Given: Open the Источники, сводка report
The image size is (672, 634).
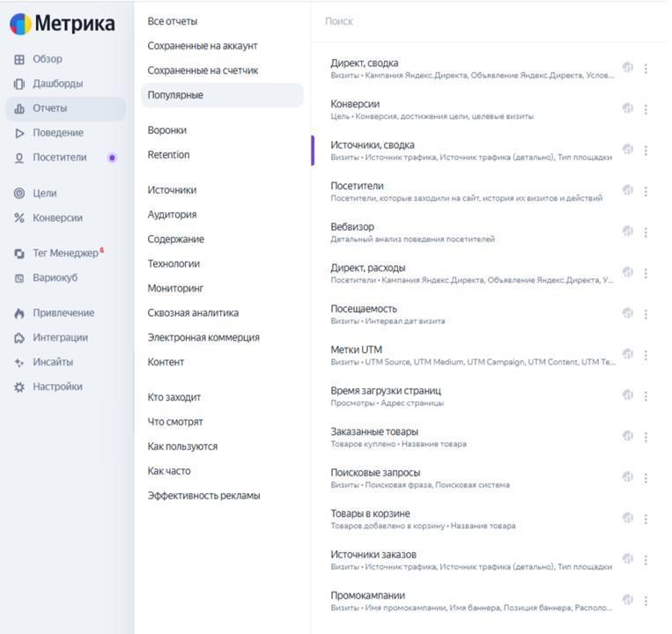Looking at the screenshot, I should click(x=373, y=145).
